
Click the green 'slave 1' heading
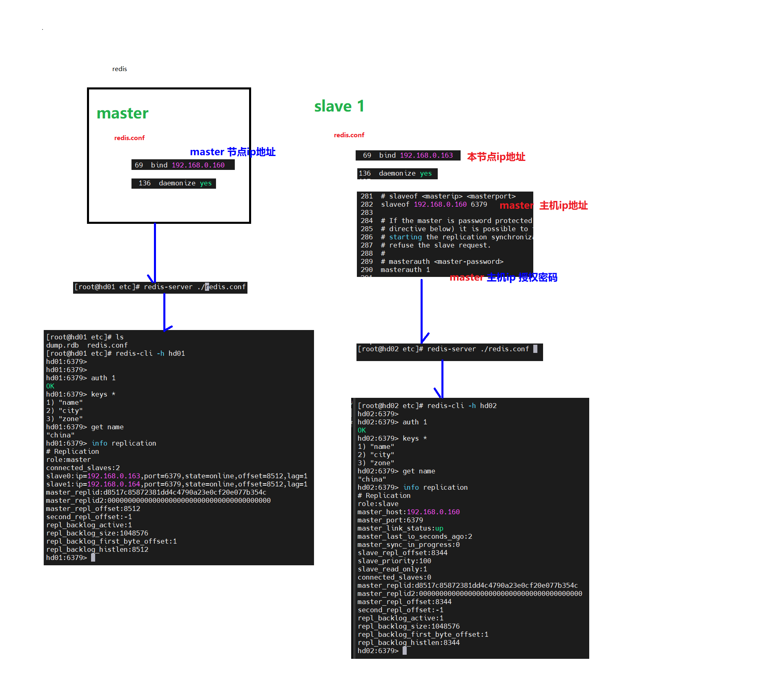click(x=339, y=106)
